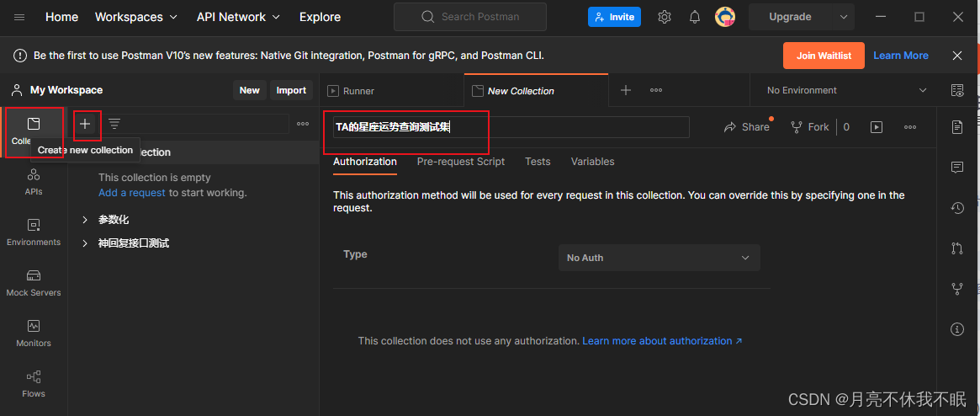Viewport: 980px width, 416px height.
Task: Click the fork count 0
Action: tap(846, 127)
